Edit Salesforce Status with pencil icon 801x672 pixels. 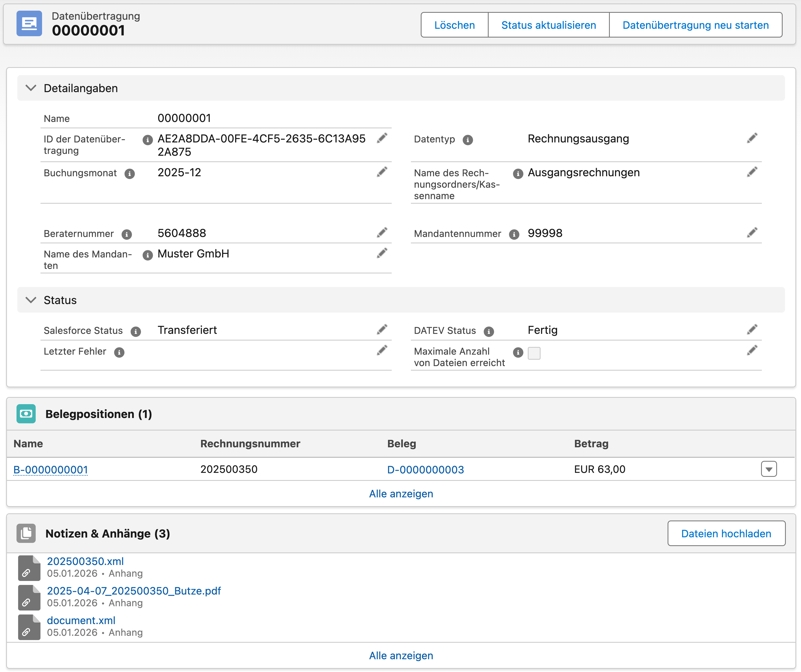382,330
